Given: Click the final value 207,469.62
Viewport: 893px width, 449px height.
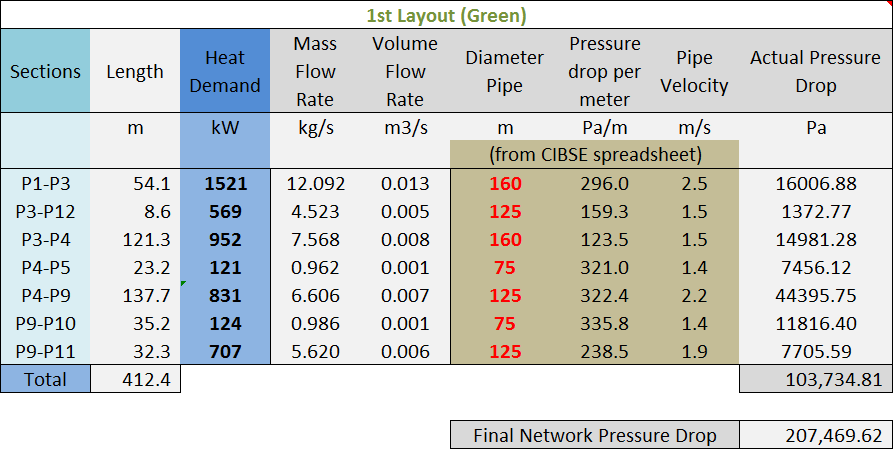Looking at the screenshot, I should pos(816,435).
